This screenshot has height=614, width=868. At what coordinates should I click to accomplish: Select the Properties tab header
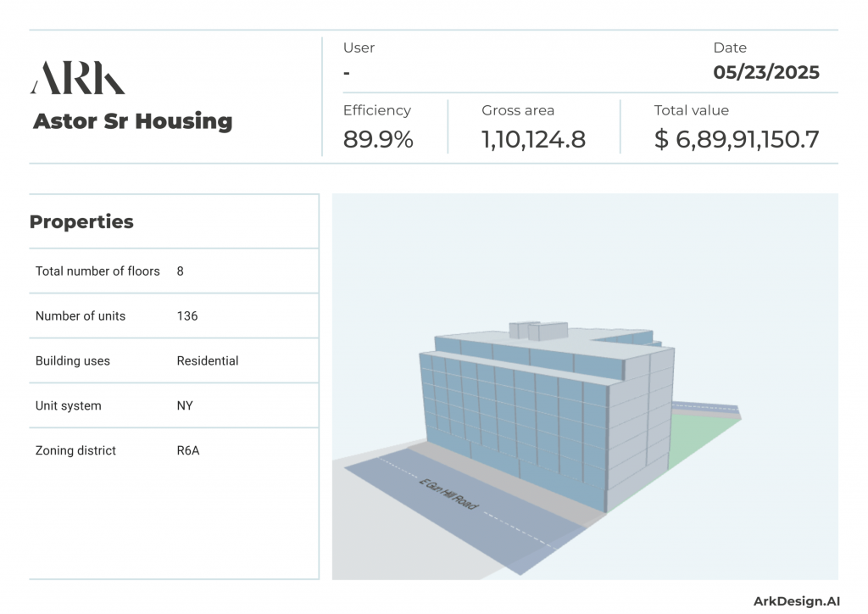tap(81, 221)
